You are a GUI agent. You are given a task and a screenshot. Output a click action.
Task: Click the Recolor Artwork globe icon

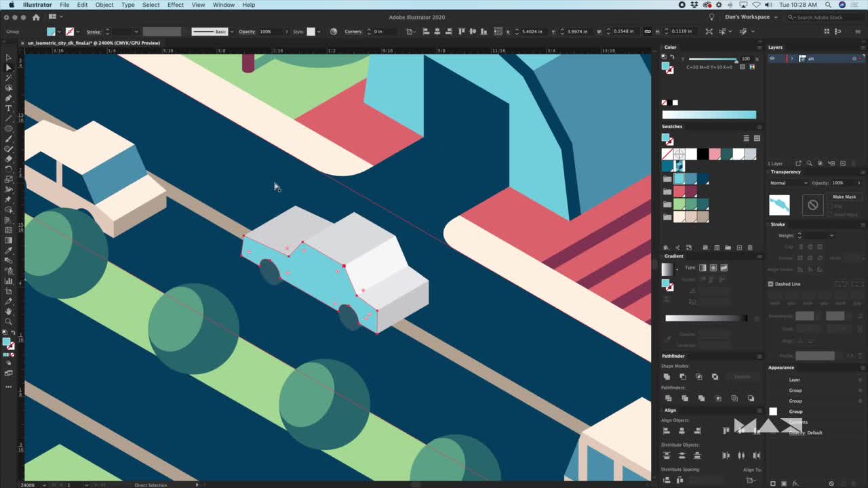(x=333, y=31)
